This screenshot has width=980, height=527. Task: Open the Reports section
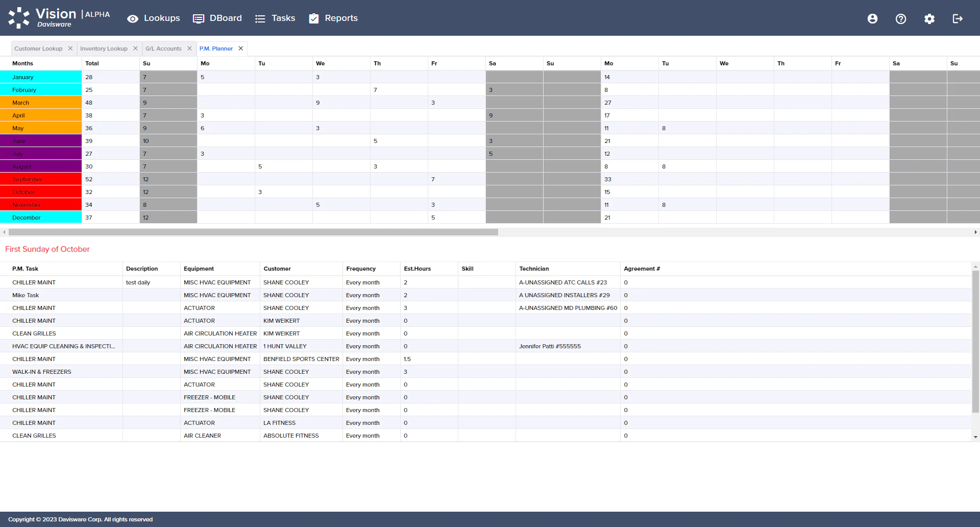pos(333,18)
